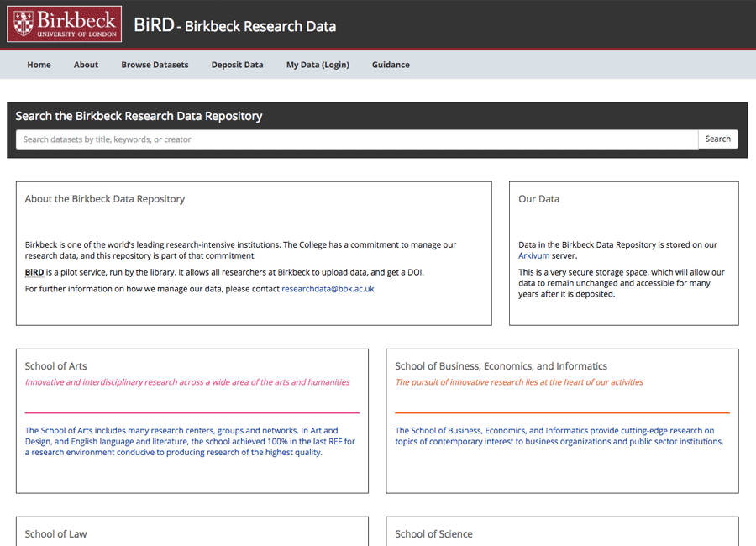
Task: Go to the About page
Action: [86, 65]
